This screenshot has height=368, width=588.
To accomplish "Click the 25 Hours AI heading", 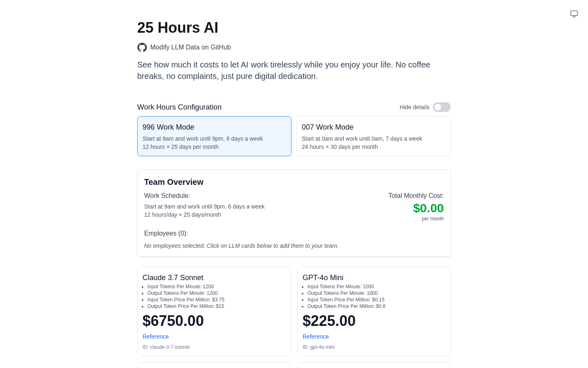I will [x=178, y=28].
